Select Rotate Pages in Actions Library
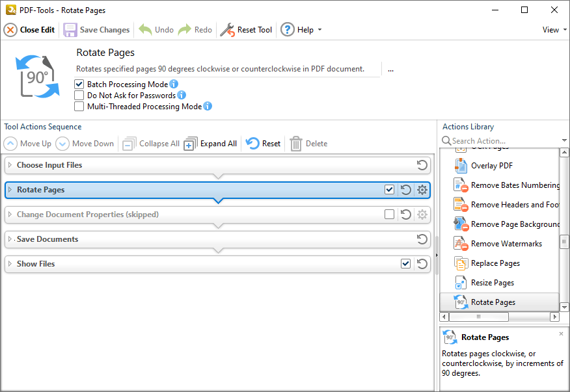Image resolution: width=570 pixels, height=392 pixels. (500, 302)
